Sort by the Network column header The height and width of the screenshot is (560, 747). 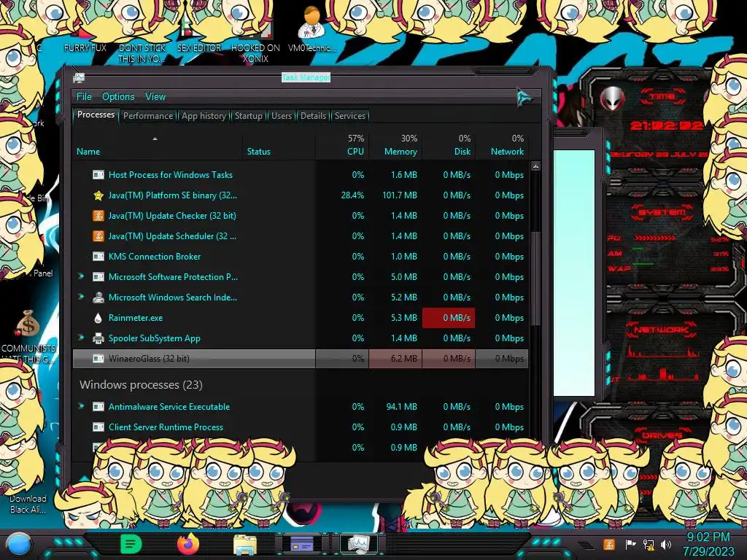coord(502,145)
